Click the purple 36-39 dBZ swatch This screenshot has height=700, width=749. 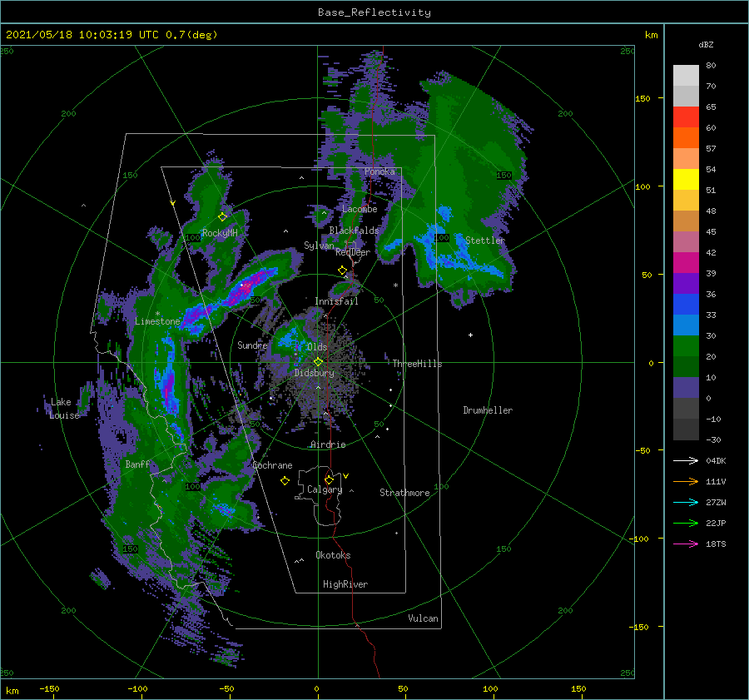coord(686,284)
